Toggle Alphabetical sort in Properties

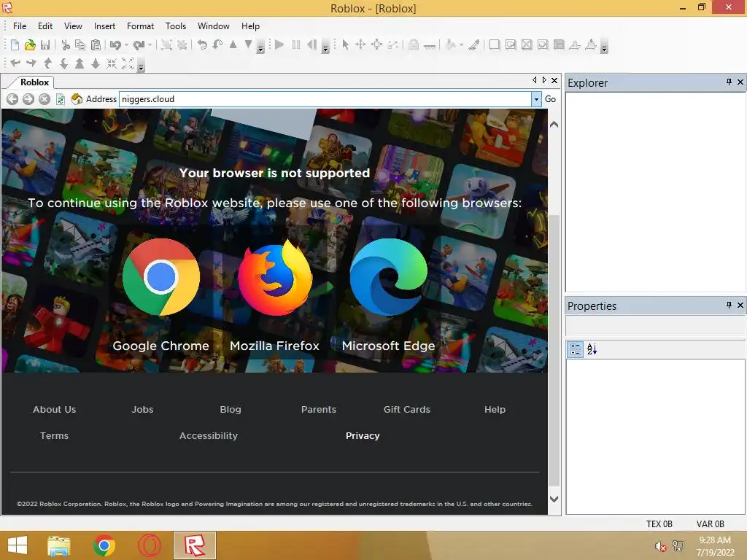(592, 349)
